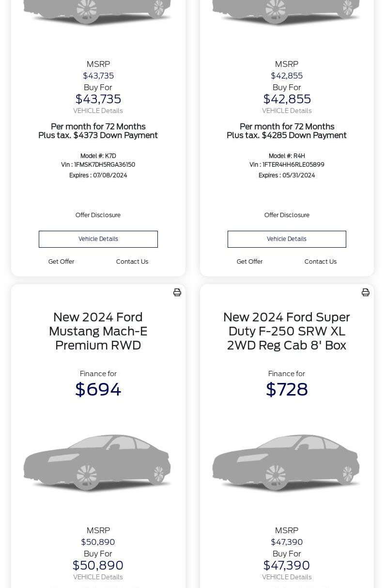385x588 pixels.
Task: View Offer Disclosure for the R4H model
Action: 287,215
